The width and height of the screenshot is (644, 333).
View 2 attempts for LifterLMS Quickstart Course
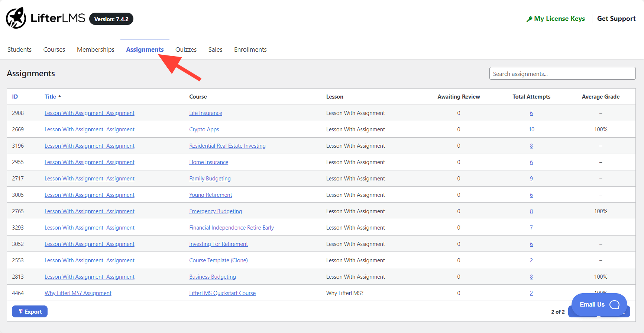point(531,293)
